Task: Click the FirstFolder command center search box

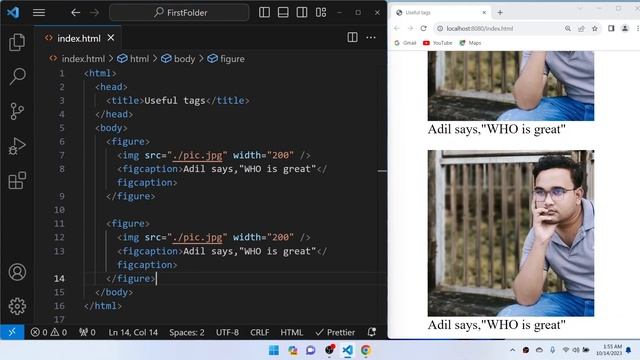Action: [x=179, y=13]
